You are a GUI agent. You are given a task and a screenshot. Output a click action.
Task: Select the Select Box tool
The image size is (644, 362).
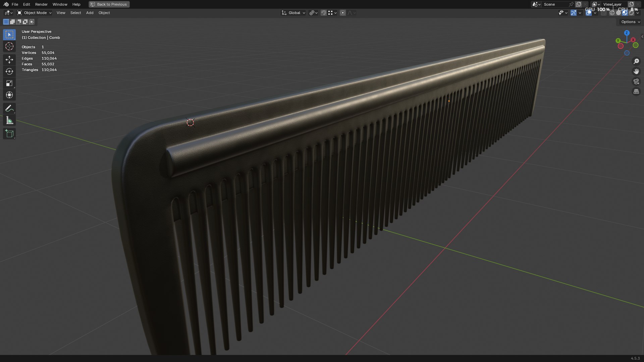9,35
